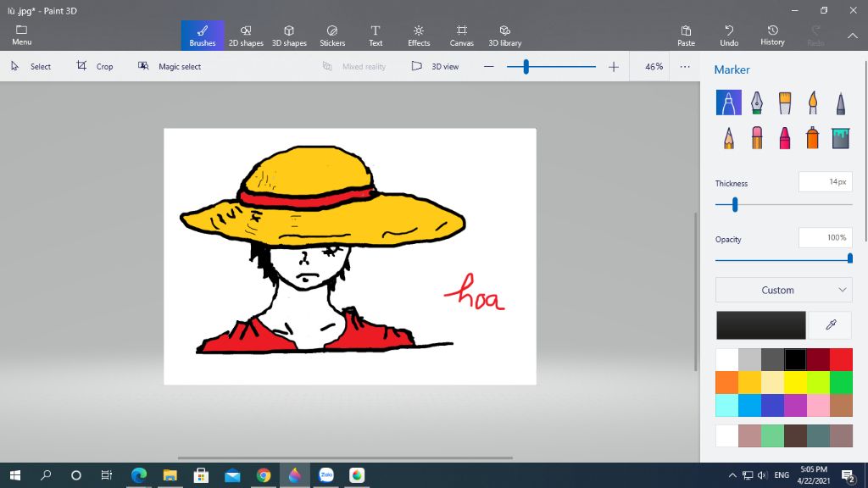Open the more options ellipsis menu
Image resolution: width=868 pixels, height=488 pixels.
685,67
